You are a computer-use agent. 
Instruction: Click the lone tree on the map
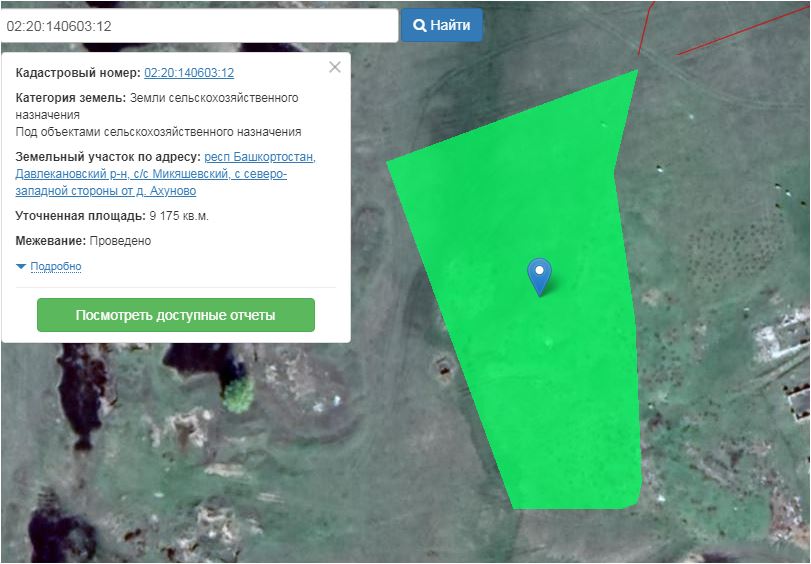tap(239, 391)
